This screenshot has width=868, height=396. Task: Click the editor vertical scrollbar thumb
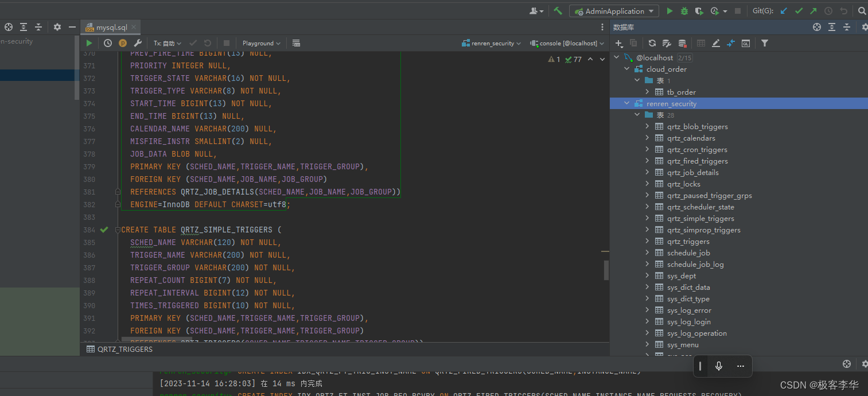pos(606,270)
